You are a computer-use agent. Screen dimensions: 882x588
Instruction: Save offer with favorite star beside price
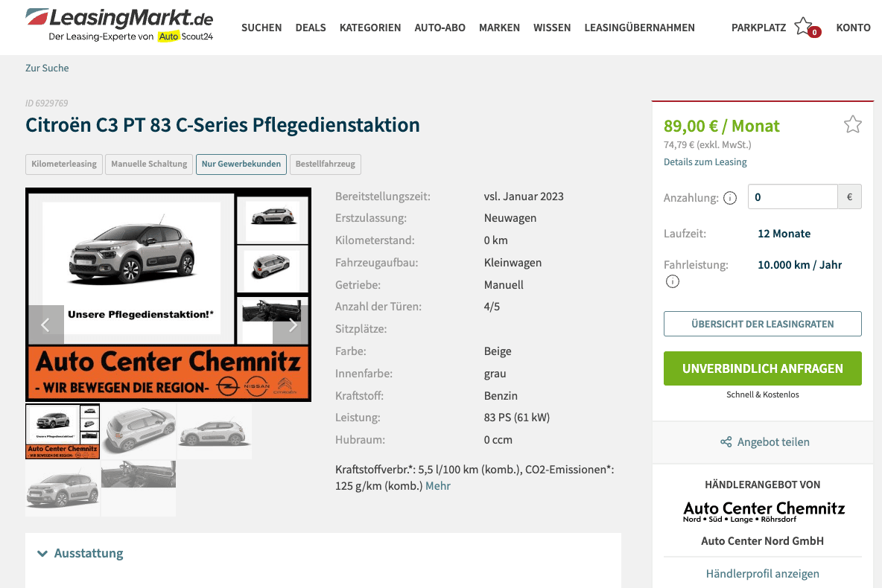852,124
